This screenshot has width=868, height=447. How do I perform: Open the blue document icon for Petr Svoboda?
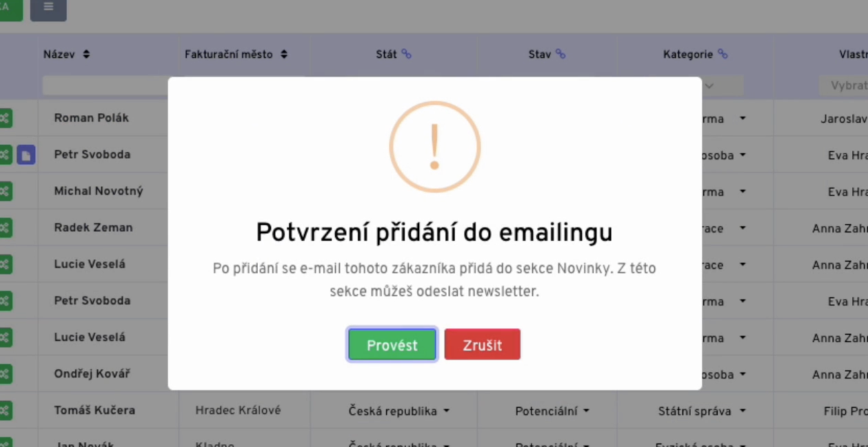[25, 155]
